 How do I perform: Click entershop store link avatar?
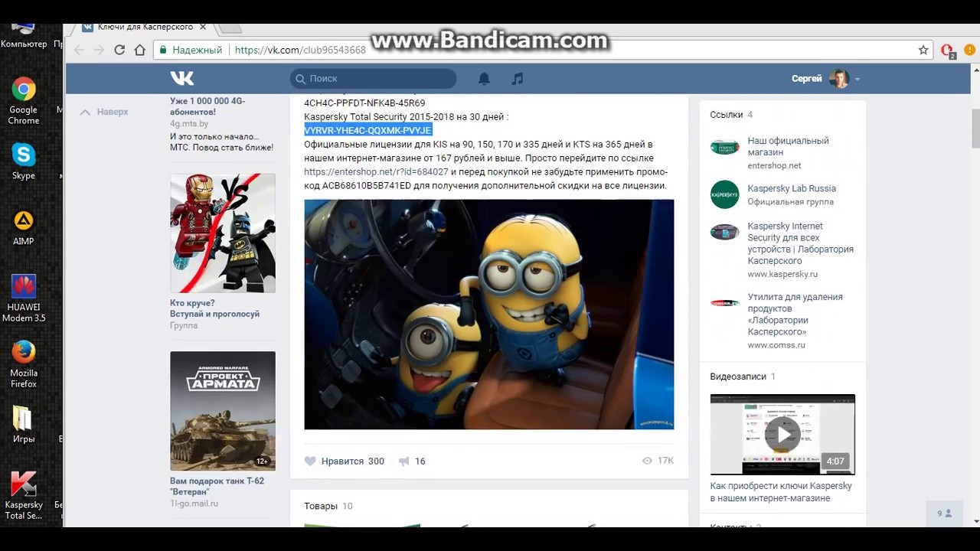724,147
